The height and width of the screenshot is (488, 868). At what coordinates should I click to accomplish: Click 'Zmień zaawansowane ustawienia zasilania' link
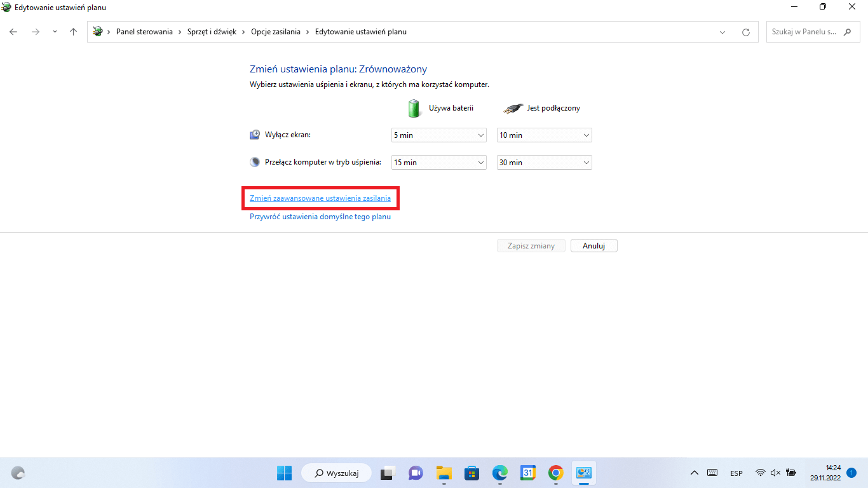pyautogui.click(x=320, y=198)
